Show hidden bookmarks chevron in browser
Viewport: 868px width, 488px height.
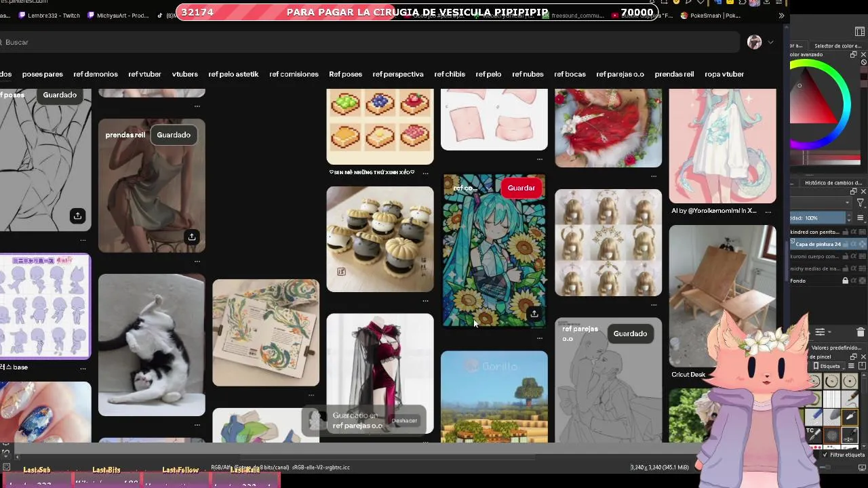781,15
